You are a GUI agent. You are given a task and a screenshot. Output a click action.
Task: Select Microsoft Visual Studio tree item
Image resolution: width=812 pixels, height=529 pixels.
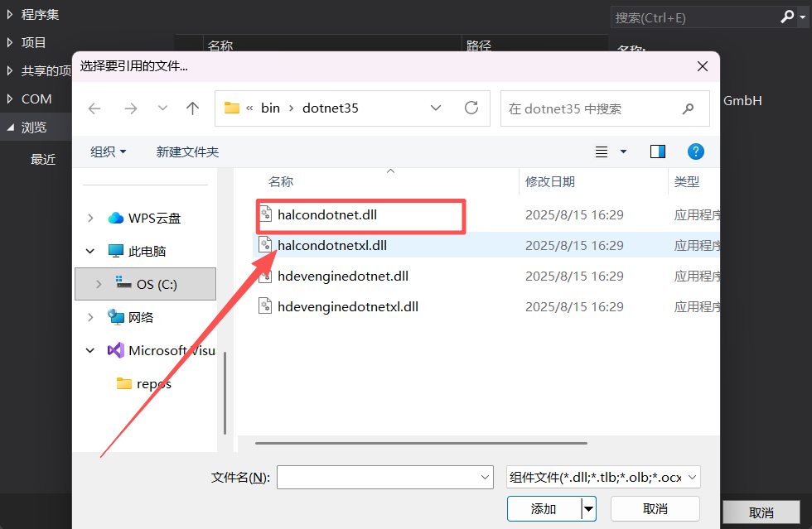point(161,350)
